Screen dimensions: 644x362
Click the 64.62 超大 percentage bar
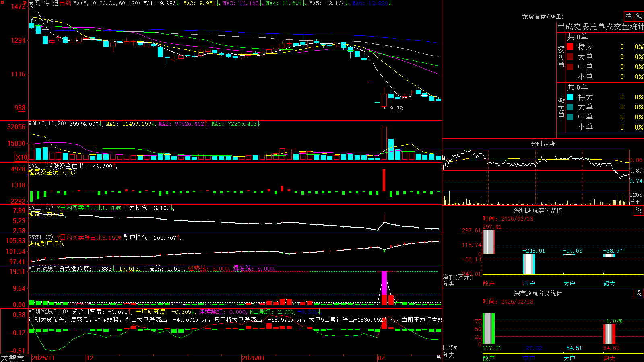click(x=609, y=334)
